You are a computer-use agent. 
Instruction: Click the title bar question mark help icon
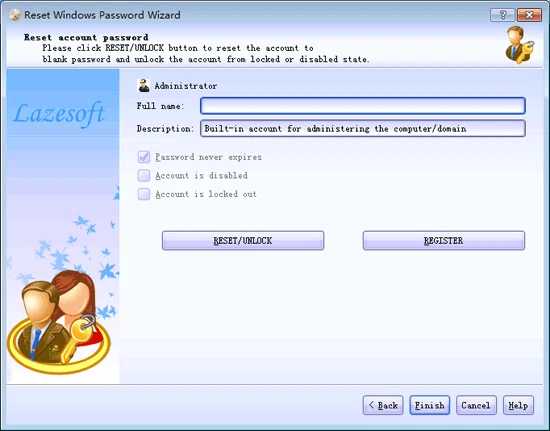(x=502, y=15)
